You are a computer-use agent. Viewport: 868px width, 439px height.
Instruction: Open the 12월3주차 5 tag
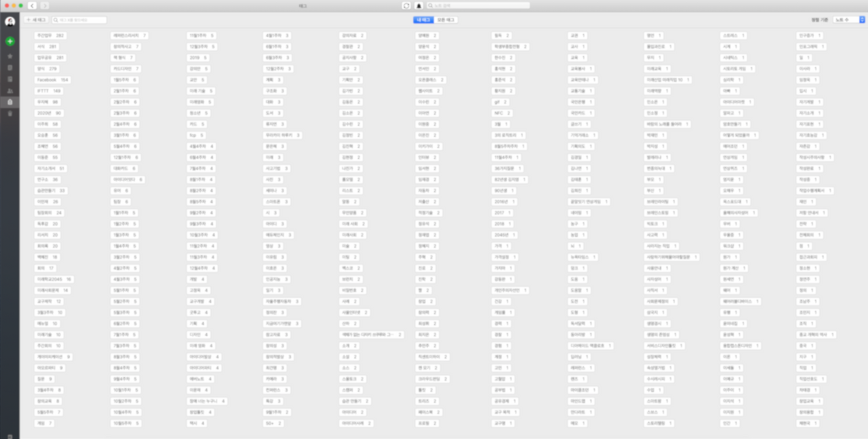[x=202, y=47]
